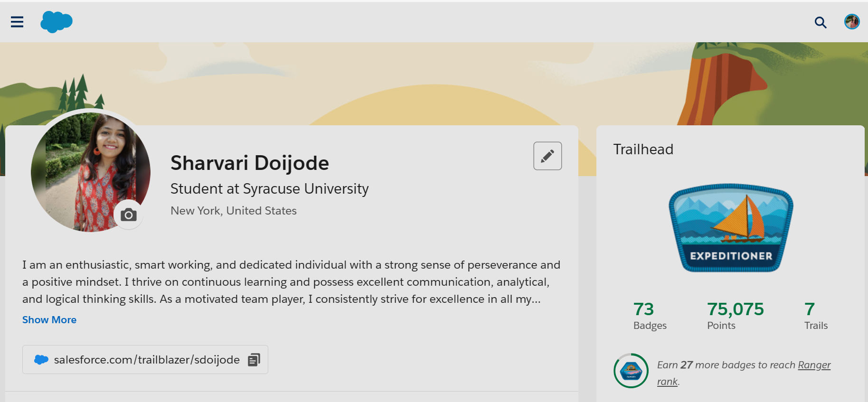Expand the bio with Show More

49,320
